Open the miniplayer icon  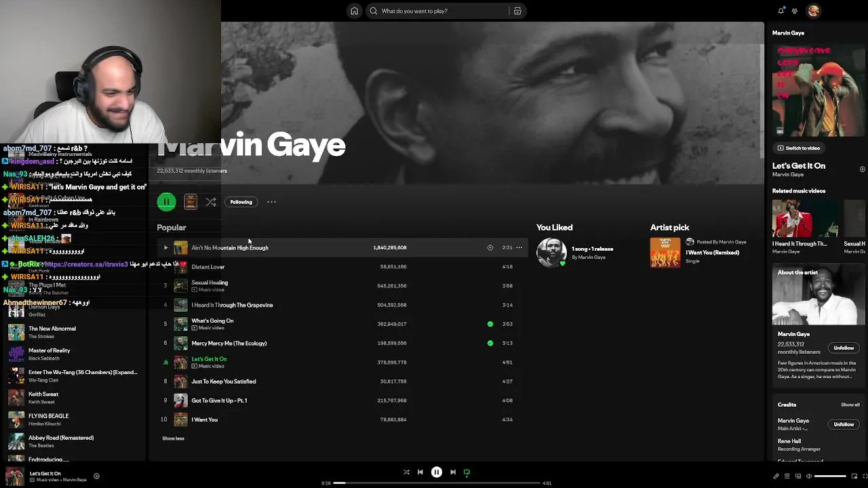click(854, 476)
